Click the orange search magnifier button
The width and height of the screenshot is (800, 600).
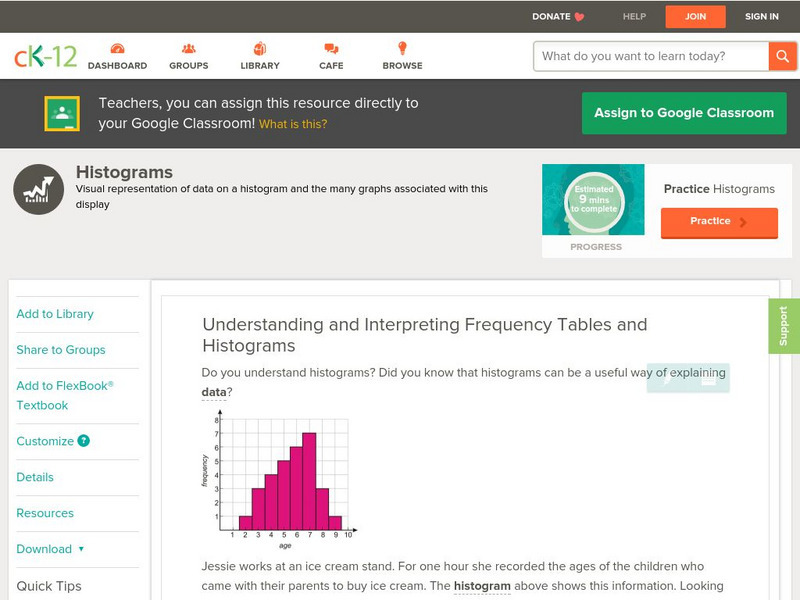(x=782, y=56)
